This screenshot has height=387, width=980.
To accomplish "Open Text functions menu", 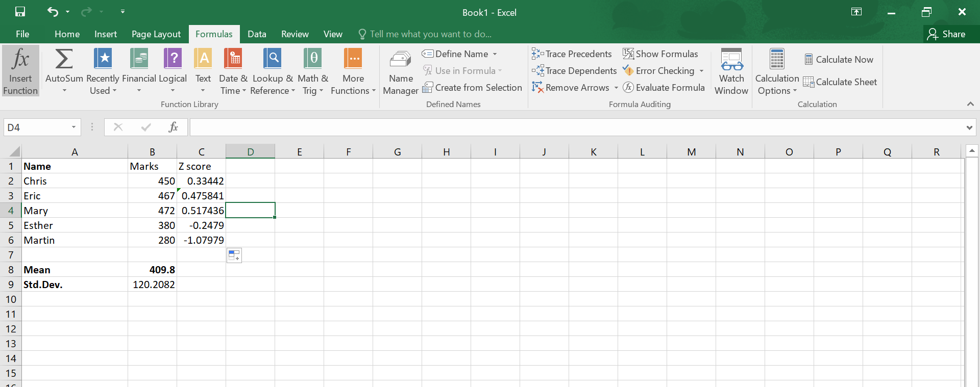I will (x=203, y=71).
